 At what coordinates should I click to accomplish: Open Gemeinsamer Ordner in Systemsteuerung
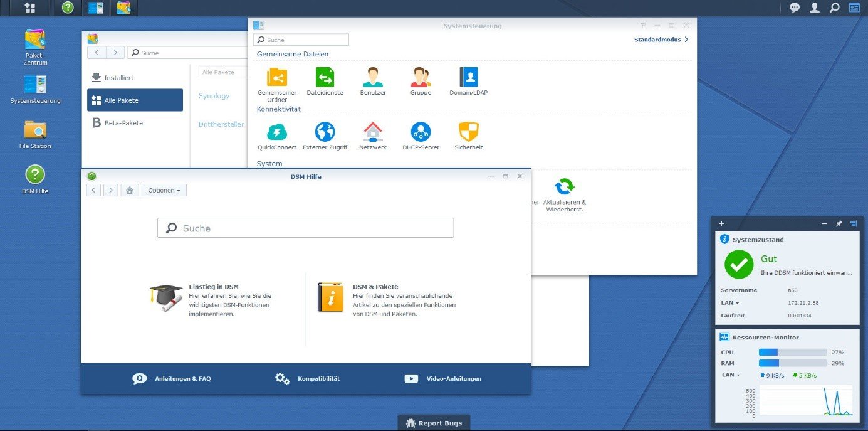277,85
